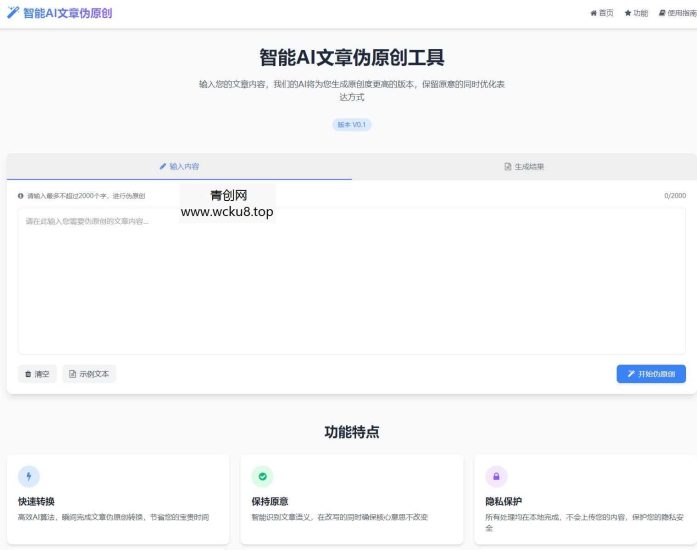Click the 智能AI文章伪原创工具 main title
The height and width of the screenshot is (550, 697).
[352, 58]
